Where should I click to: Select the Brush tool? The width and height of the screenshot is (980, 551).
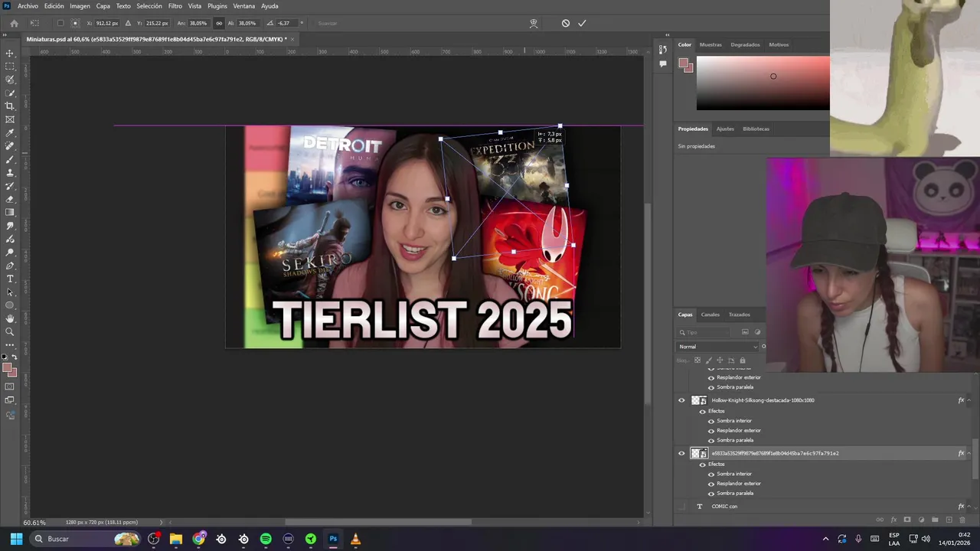click(x=10, y=159)
